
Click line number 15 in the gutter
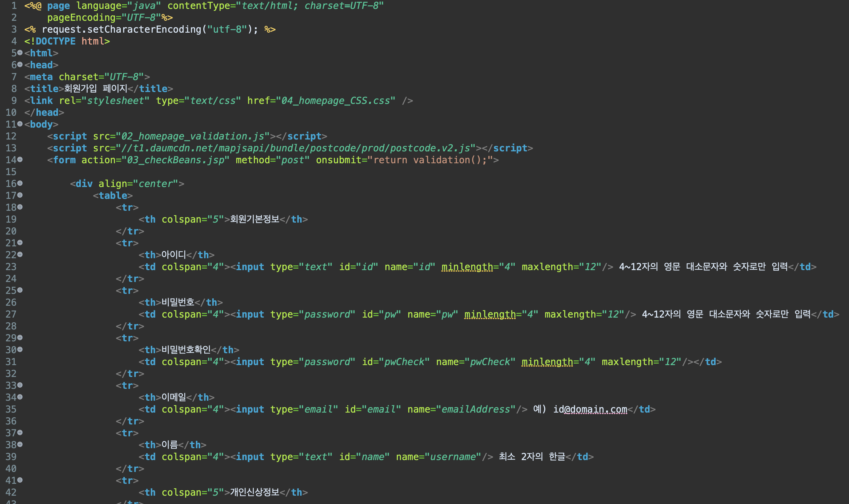point(11,172)
